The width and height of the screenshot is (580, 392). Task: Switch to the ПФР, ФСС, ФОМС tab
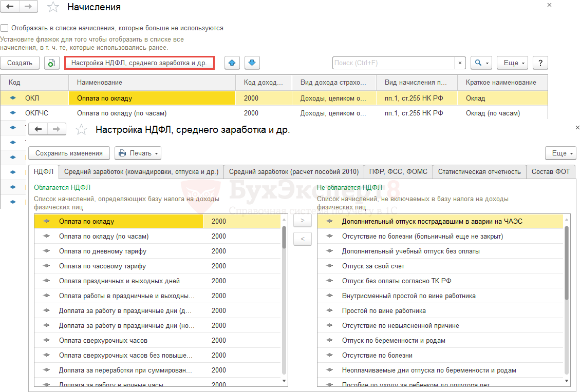(x=398, y=172)
